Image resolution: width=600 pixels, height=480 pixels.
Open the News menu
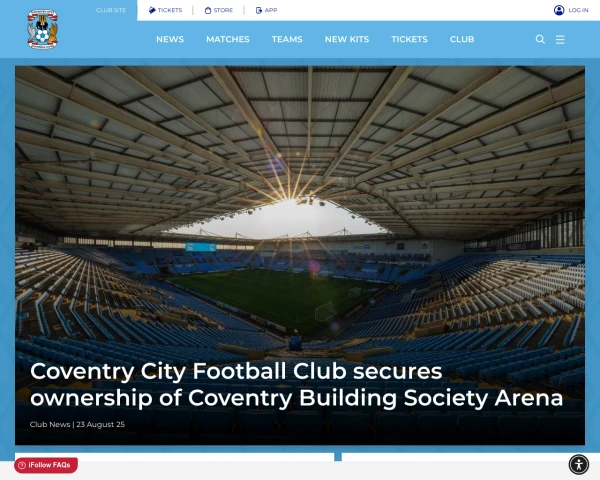[170, 39]
